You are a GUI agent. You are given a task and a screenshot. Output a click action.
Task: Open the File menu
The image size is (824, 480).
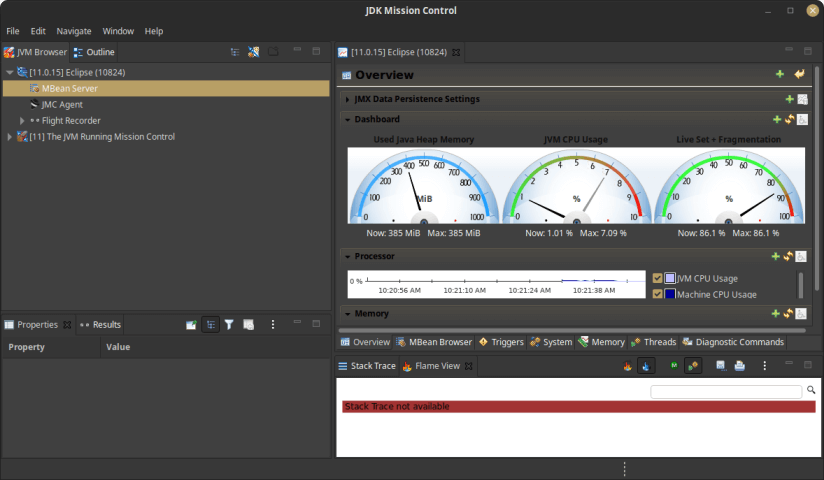pos(13,31)
